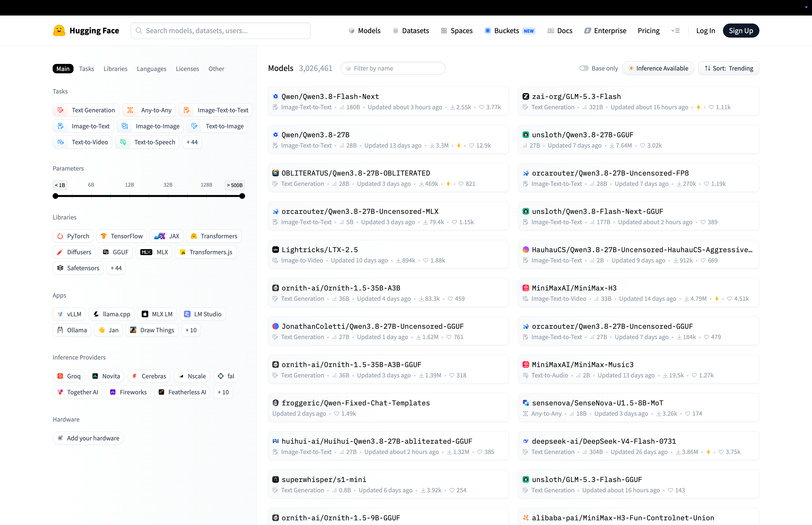Switch to the Tasks filter tab
The height and width of the screenshot is (525, 812).
[x=86, y=69]
